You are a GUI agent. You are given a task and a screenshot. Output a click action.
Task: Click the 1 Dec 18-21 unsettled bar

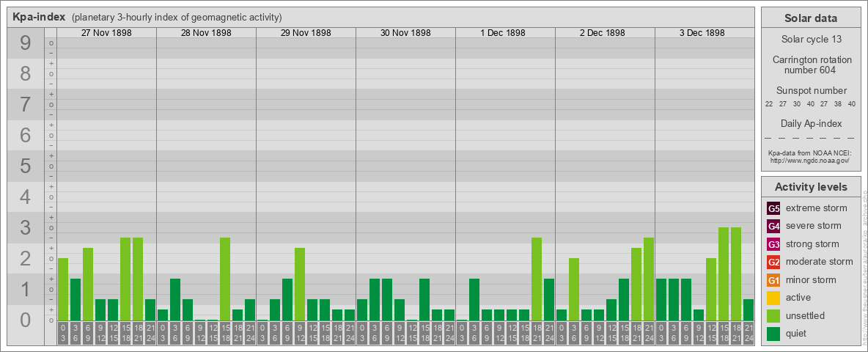click(x=537, y=279)
